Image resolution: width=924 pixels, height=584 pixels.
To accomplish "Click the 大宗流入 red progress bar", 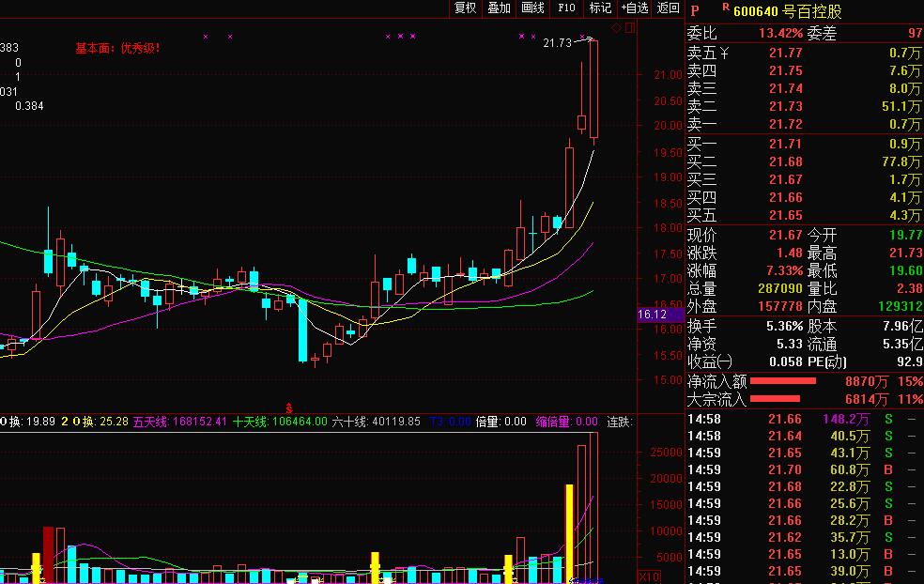I will [x=775, y=399].
